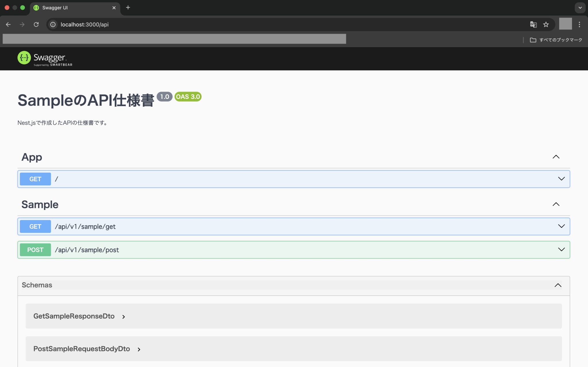This screenshot has width=588, height=367.
Task: Bookmark this page using the star icon
Action: tap(546, 24)
